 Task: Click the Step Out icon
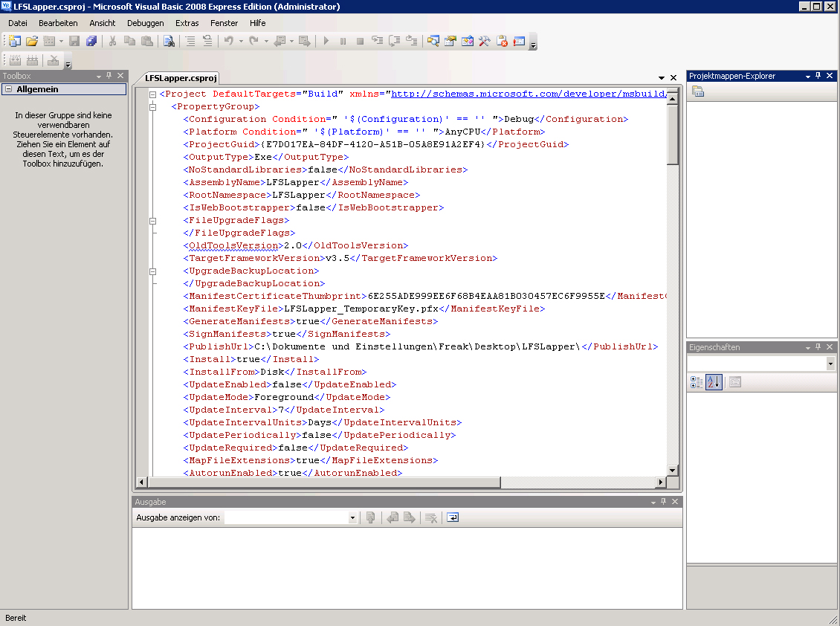(411, 42)
